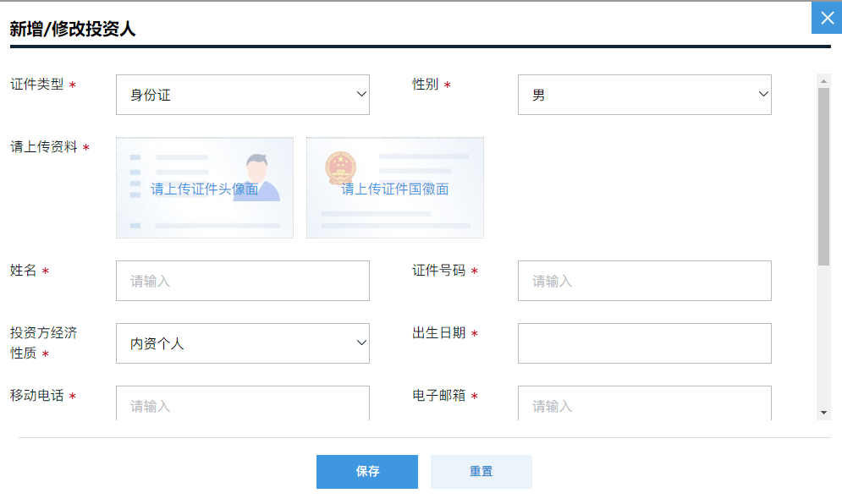Click the 电子邮箱 input field
Screen dimensions: 842x504
pyautogui.click(x=644, y=403)
